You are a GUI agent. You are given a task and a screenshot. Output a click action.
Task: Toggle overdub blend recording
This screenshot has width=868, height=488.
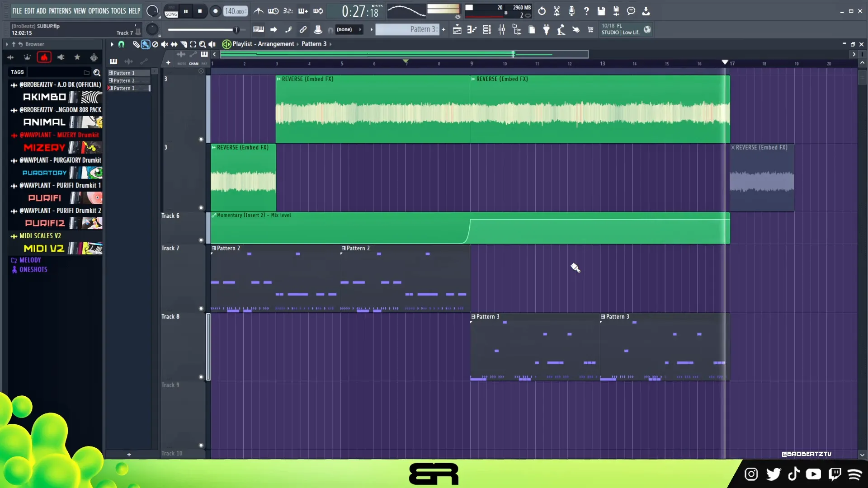pos(303,11)
